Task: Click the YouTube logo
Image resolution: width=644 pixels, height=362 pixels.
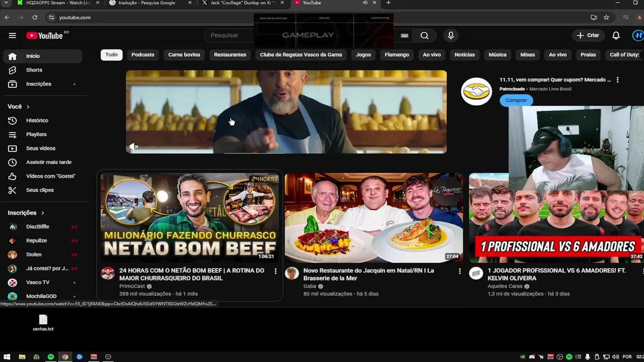Action: (x=45, y=35)
